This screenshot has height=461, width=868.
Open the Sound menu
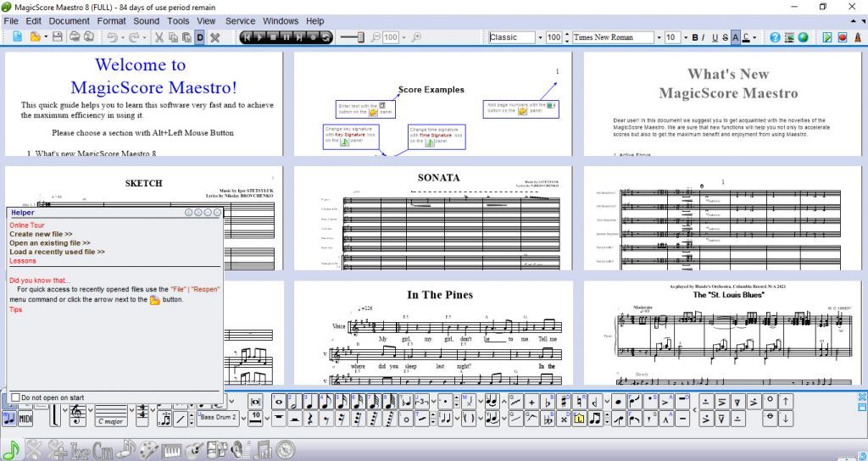(x=146, y=21)
